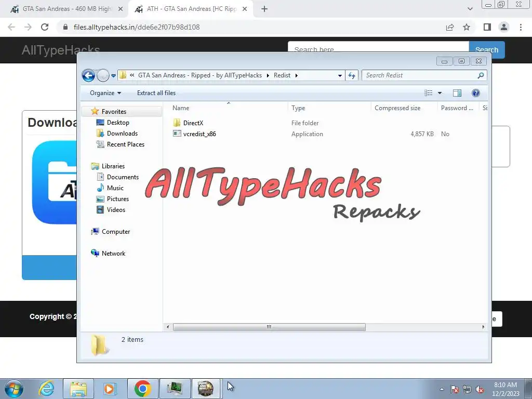The height and width of the screenshot is (399, 532).
Task: Close the ATH GTA San Andreas tab
Action: 245,9
